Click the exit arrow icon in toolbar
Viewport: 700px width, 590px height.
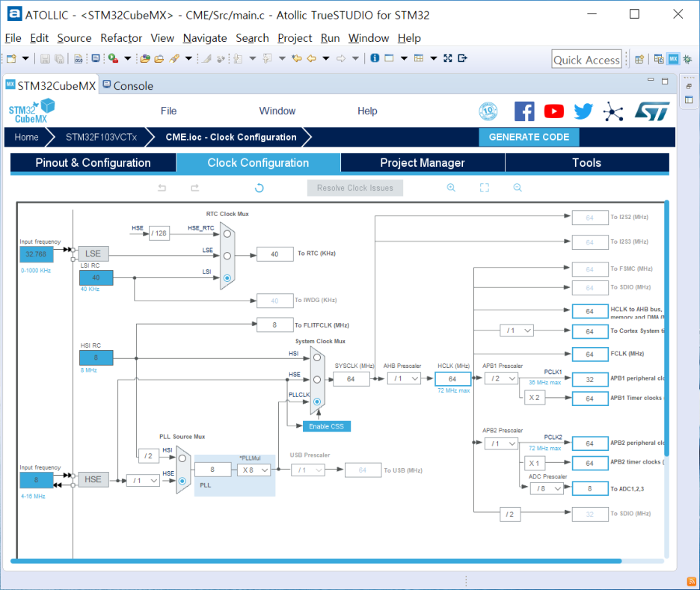click(462, 58)
